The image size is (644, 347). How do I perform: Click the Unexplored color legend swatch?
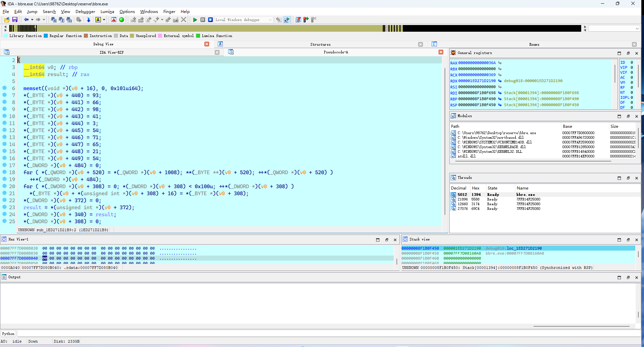(132, 36)
